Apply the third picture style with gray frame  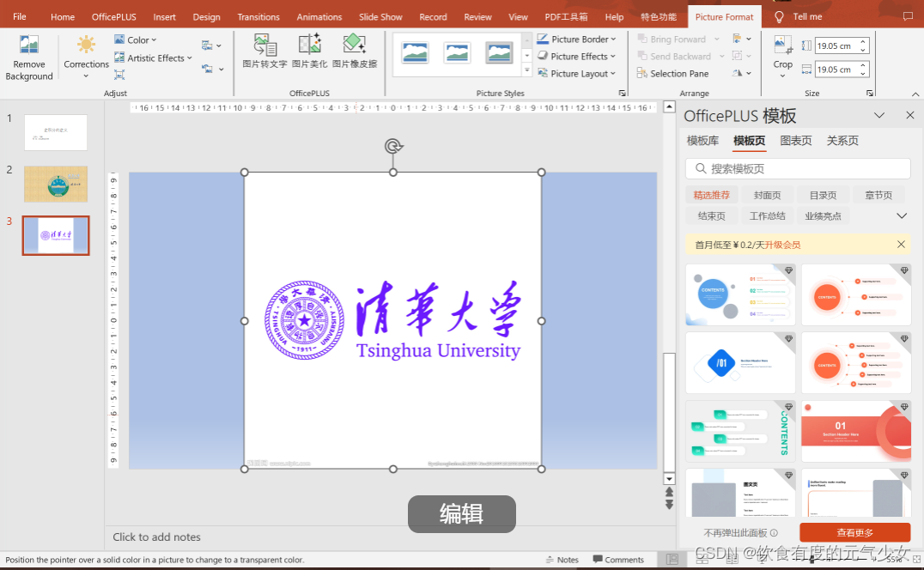[499, 53]
